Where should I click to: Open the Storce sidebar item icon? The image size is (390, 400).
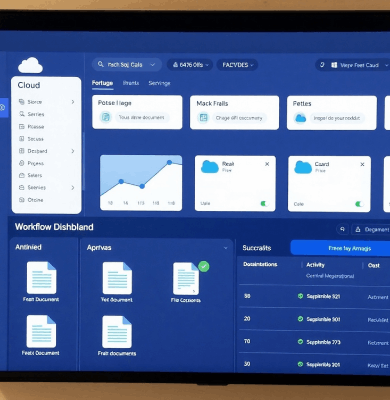point(22,102)
